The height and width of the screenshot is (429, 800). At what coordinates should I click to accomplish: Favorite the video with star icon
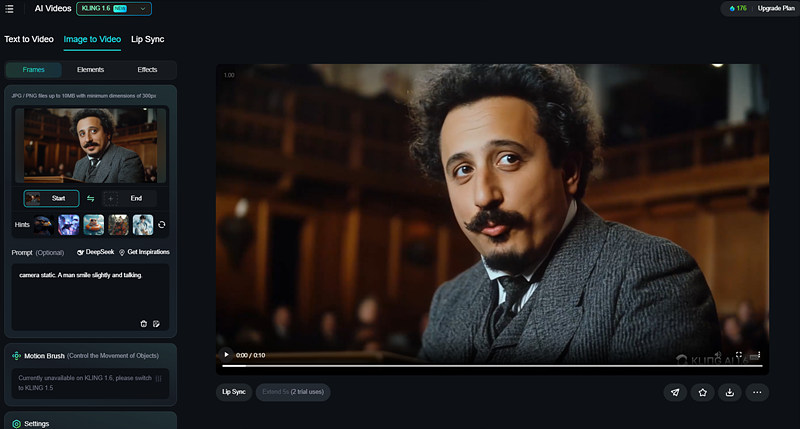(x=702, y=392)
